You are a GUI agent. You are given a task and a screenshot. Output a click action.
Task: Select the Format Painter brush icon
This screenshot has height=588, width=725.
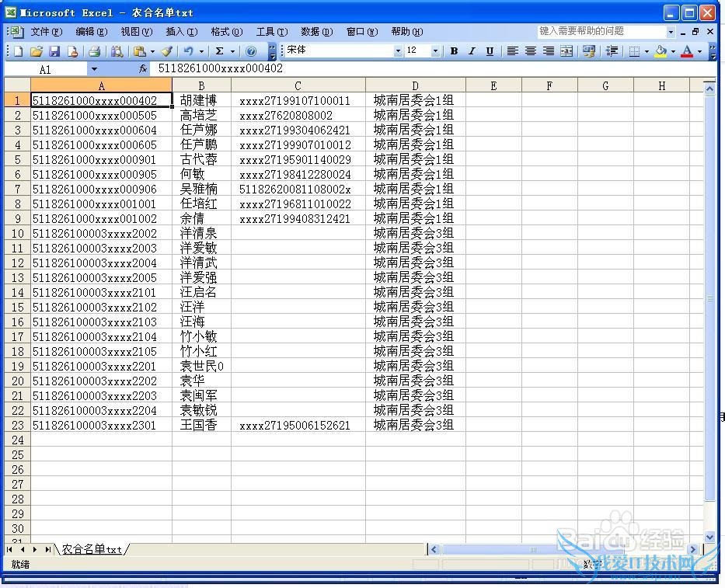(166, 51)
